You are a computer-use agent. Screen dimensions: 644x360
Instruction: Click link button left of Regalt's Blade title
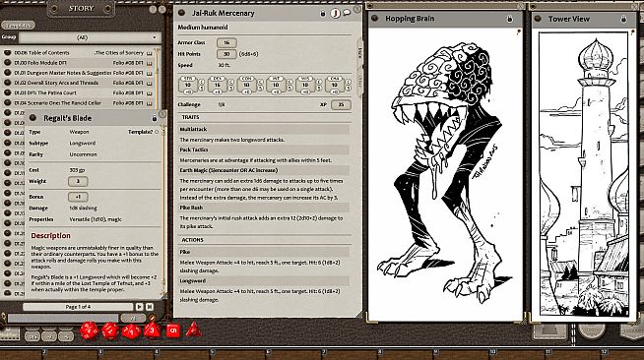coord(33,118)
